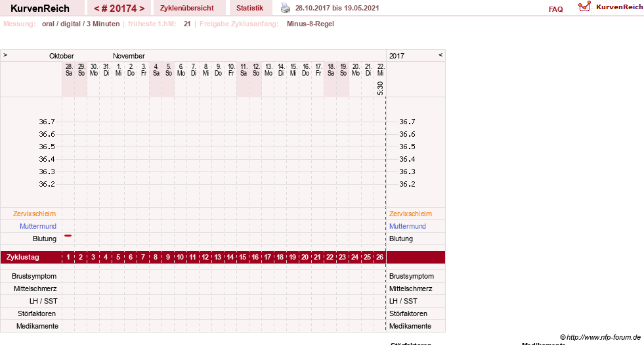Click the Oktober month label
This screenshot has height=345, width=644.
(x=62, y=56)
